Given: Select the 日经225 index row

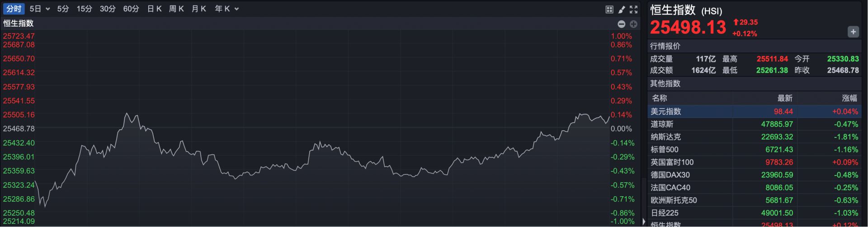Looking at the screenshot, I should [x=754, y=213].
